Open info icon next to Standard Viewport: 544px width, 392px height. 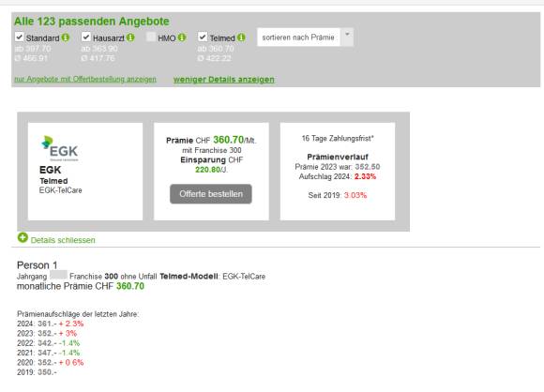click(x=66, y=38)
